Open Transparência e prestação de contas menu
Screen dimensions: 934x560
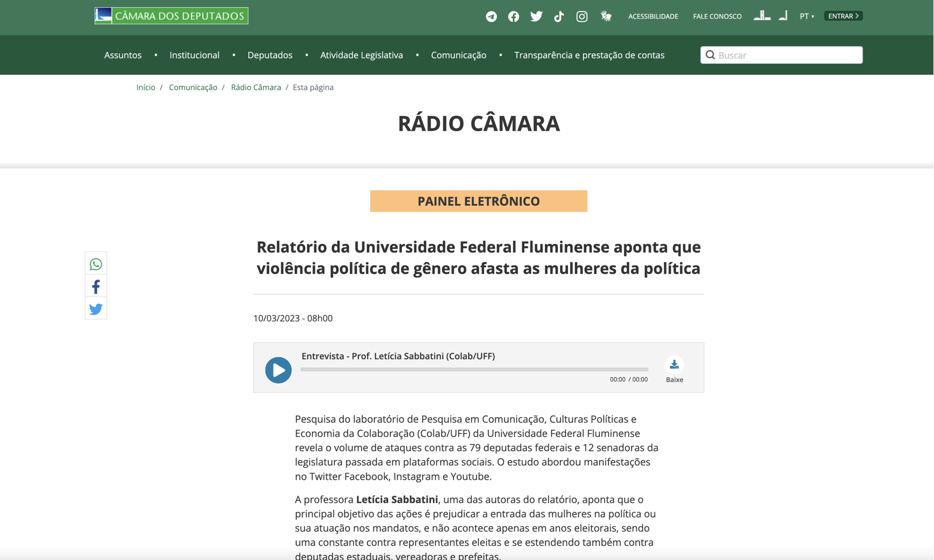[x=589, y=55]
